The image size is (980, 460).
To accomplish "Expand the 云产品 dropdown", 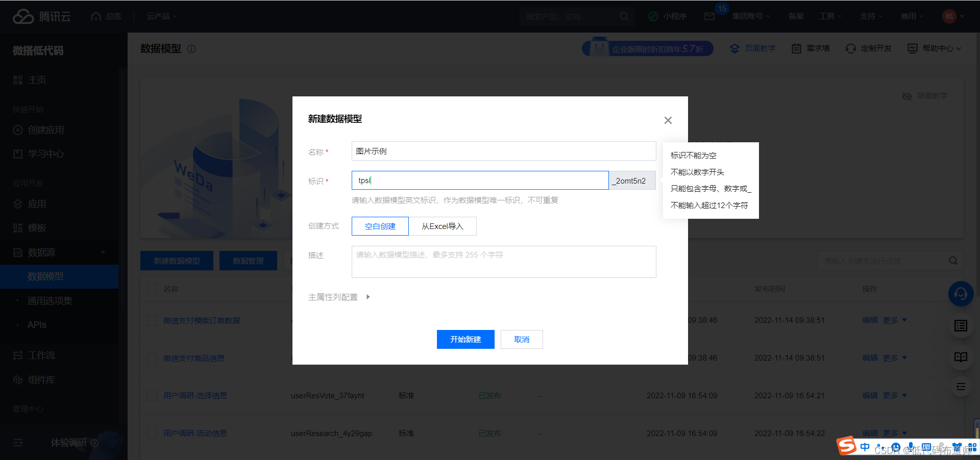I will click(x=162, y=16).
